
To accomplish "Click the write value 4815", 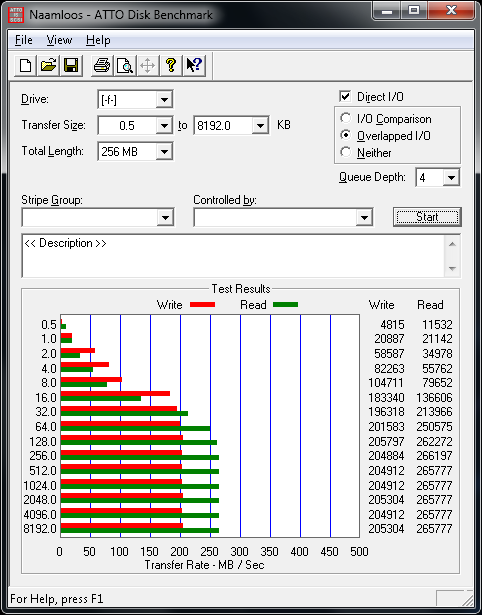I will [x=392, y=325].
